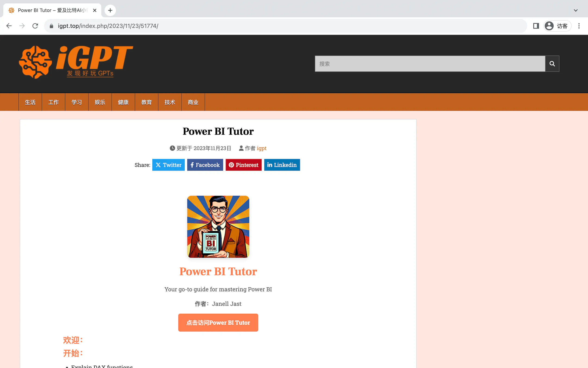Open the 生活 menu category

[x=30, y=102]
